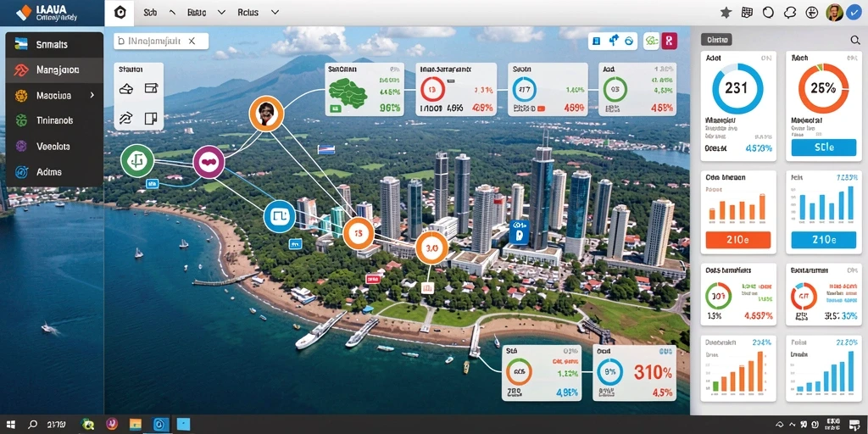Open the search magnifier in right panel
Image resolution: width=868 pixels, height=434 pixels.
[854, 40]
